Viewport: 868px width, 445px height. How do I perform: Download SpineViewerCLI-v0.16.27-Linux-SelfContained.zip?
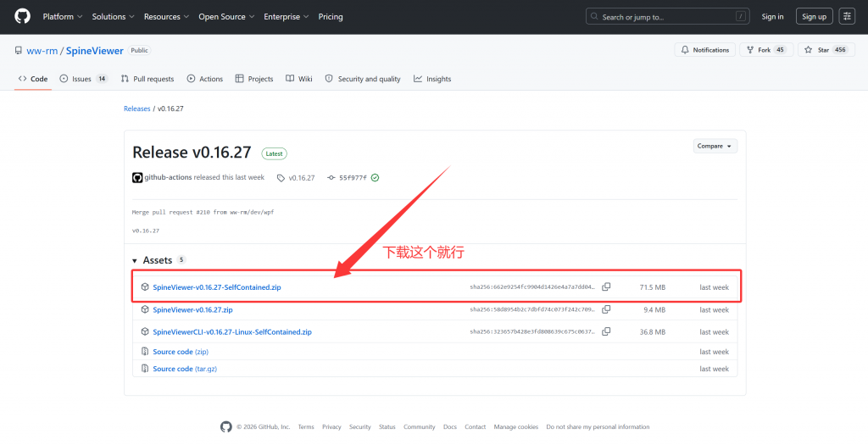[232, 332]
